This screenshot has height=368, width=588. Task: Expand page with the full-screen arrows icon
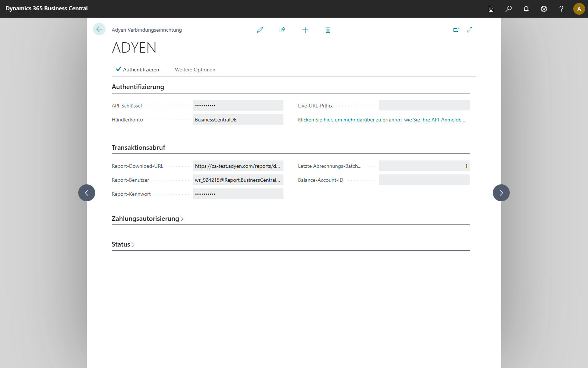[470, 30]
